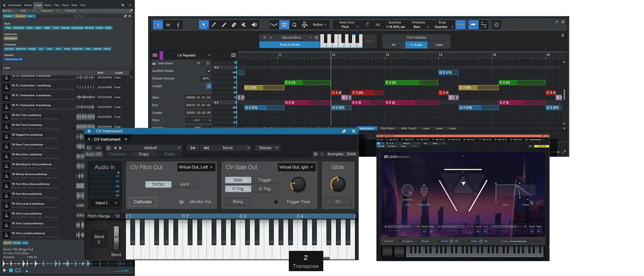Activate the Listen speaker tool
Viewport: 644px width, 276px height.
(x=254, y=25)
